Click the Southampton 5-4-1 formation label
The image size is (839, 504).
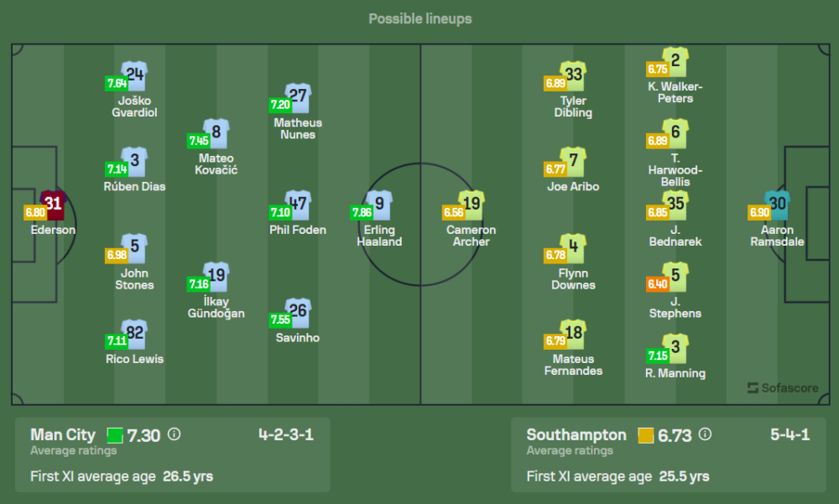789,434
